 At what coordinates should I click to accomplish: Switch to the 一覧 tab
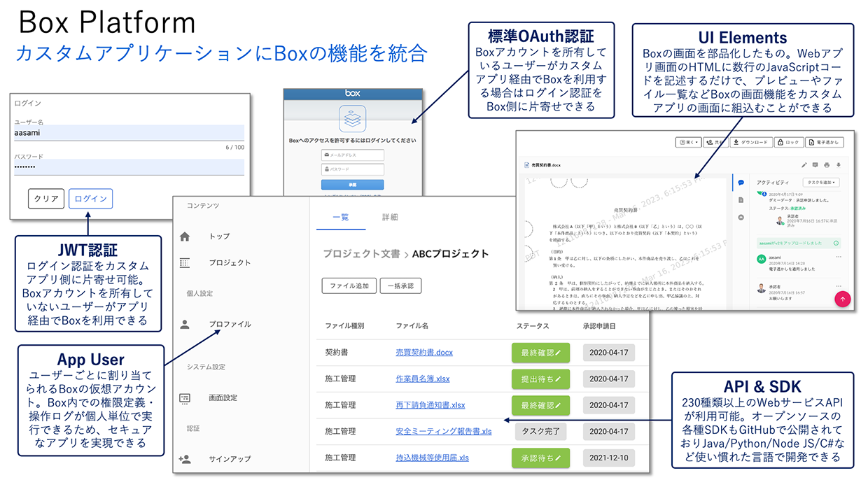click(341, 217)
